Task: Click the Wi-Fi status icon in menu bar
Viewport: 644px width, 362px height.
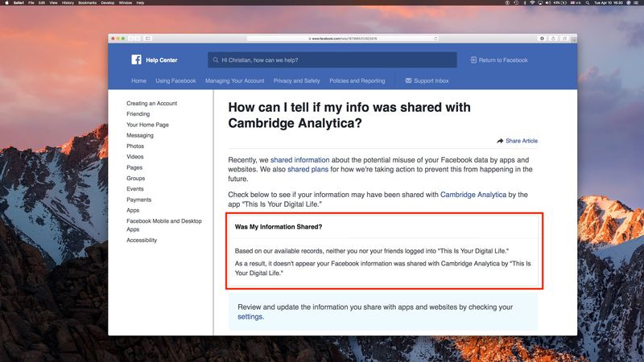Action: pyautogui.click(x=532, y=3)
